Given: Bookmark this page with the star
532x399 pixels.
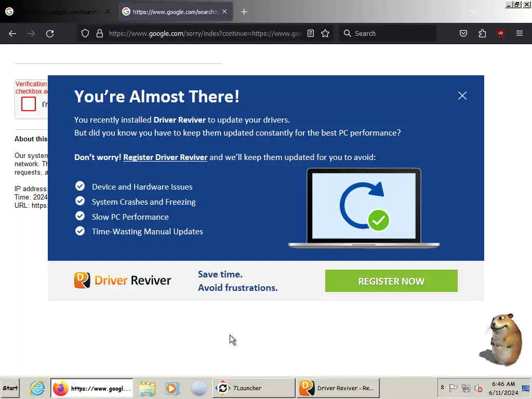Looking at the screenshot, I should (x=325, y=33).
